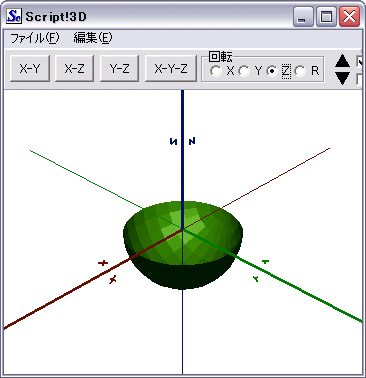Screen dimensions: 366x378
Task: Switch to the X-Y view
Action: tap(30, 69)
